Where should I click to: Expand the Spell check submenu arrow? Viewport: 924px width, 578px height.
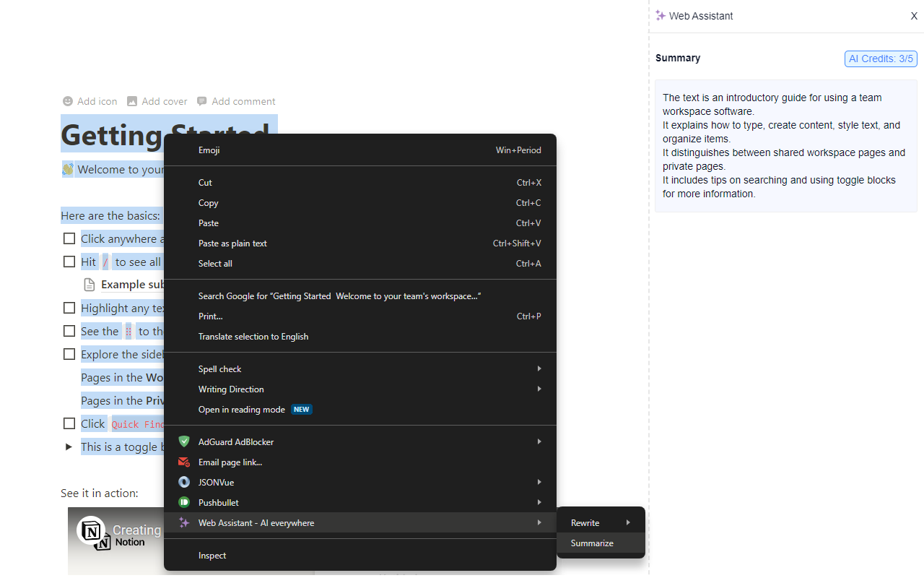coord(539,368)
